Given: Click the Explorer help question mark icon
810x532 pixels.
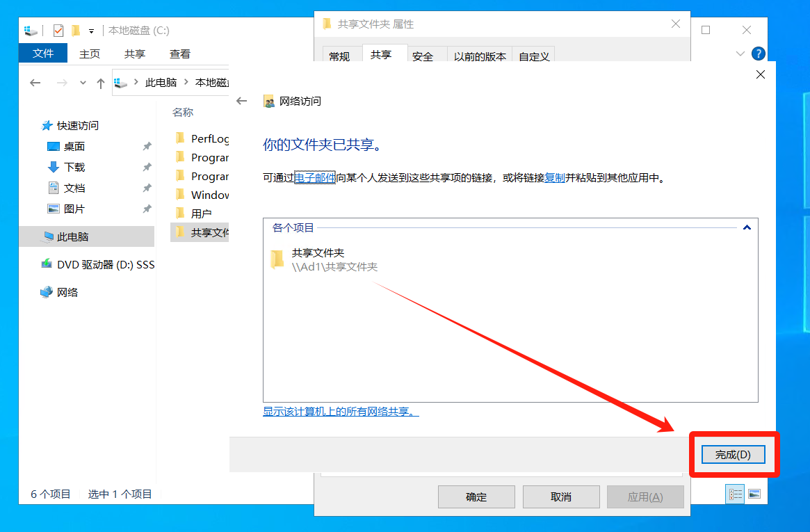Looking at the screenshot, I should point(758,54).
